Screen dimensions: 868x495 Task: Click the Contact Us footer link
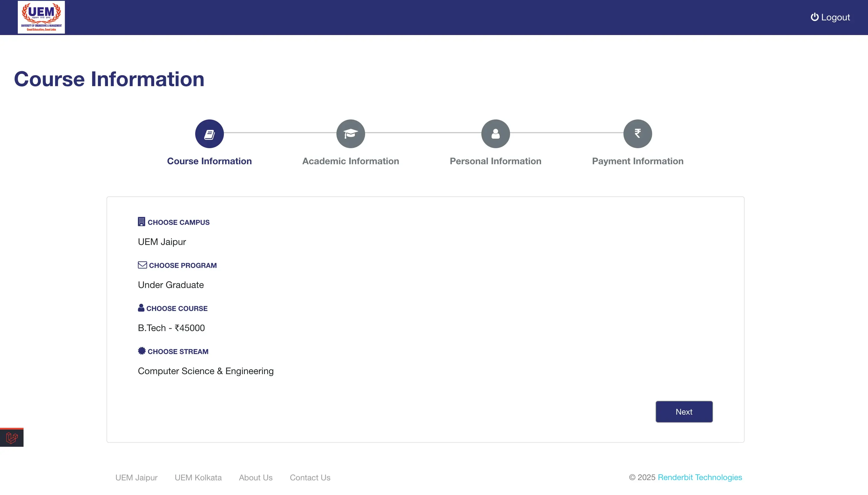pos(310,477)
